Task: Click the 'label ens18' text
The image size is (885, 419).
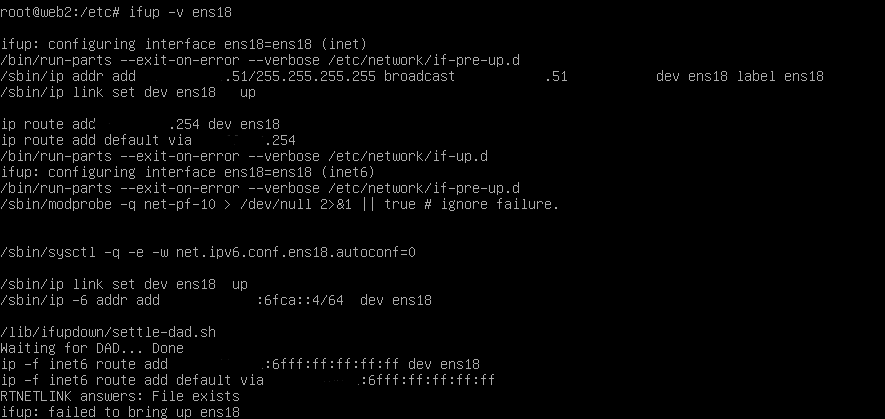Action: 780,76
